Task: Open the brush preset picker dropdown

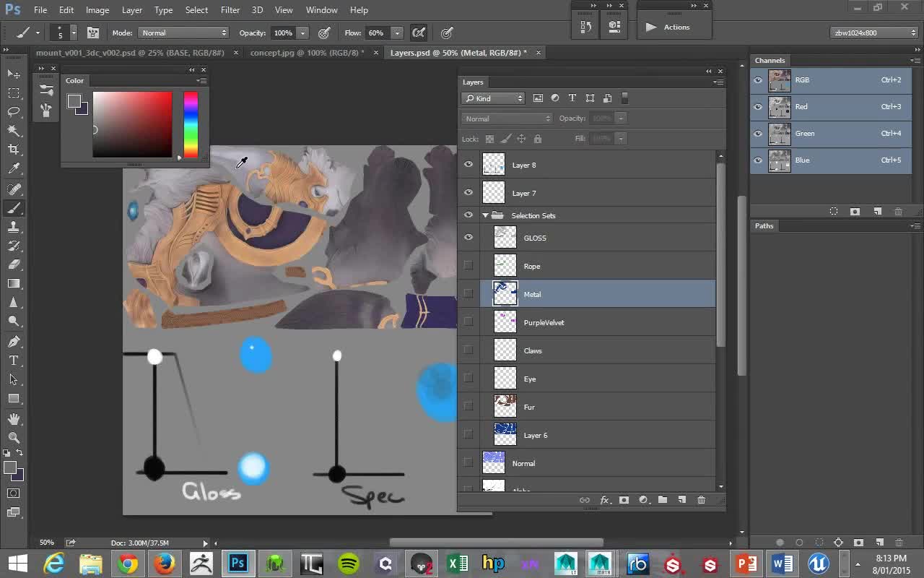Action: click(x=73, y=33)
